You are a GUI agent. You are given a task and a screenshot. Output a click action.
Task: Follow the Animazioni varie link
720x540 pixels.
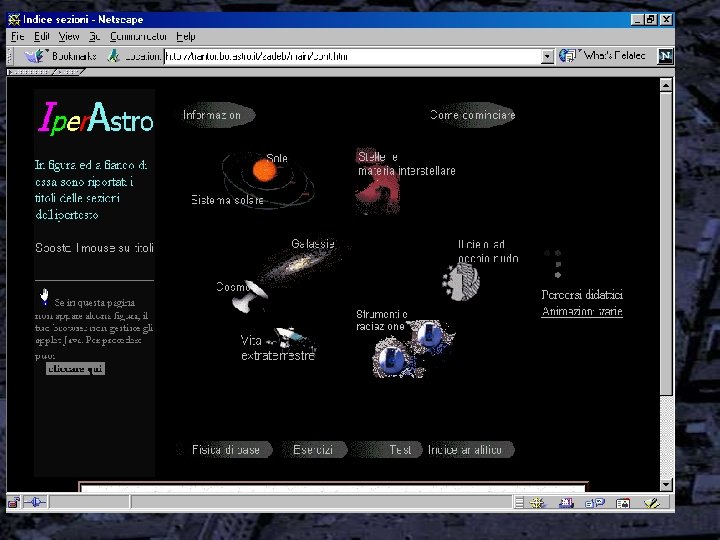(x=582, y=311)
